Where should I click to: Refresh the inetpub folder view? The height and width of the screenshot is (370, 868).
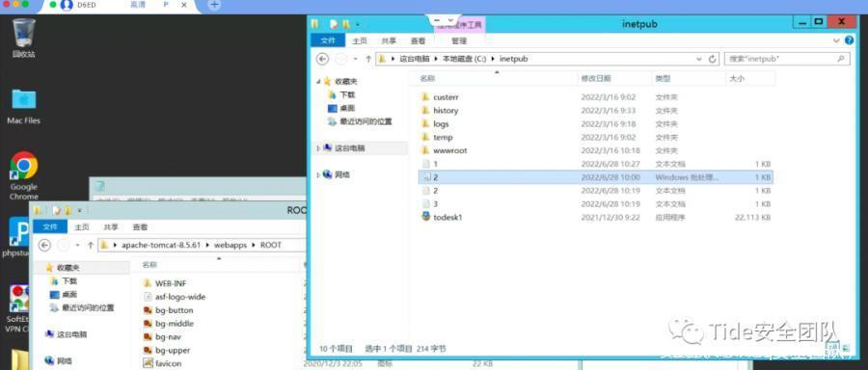tap(713, 59)
